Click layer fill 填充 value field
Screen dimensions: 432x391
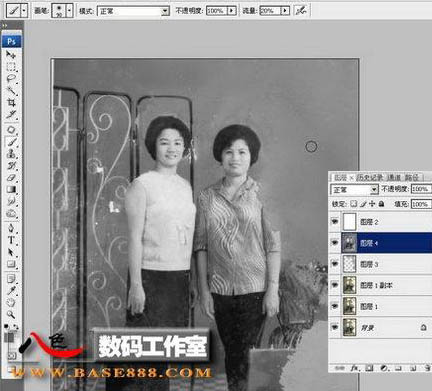pos(421,204)
